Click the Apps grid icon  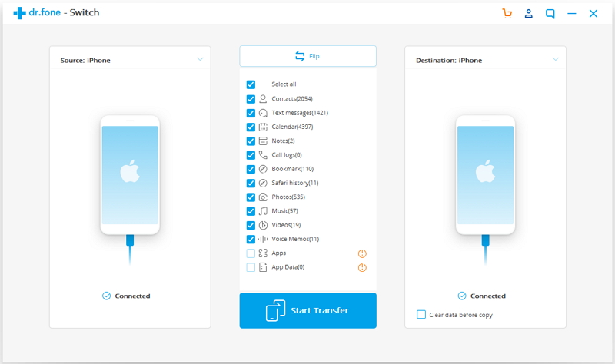coord(263,253)
